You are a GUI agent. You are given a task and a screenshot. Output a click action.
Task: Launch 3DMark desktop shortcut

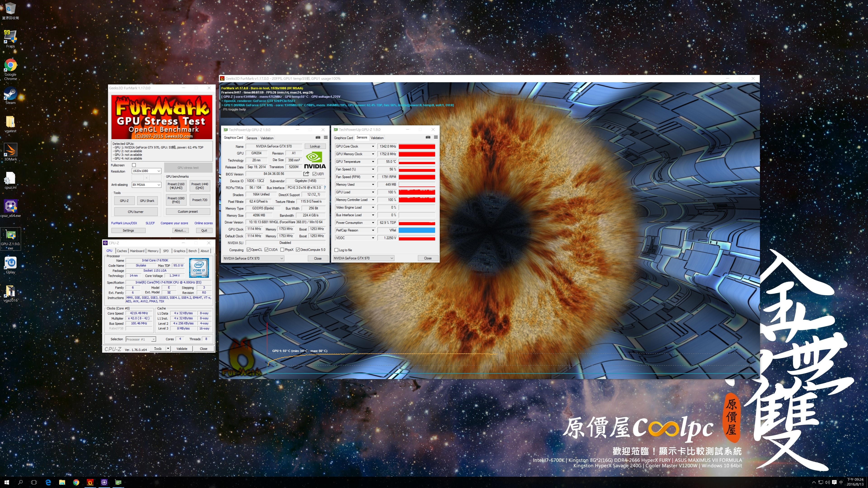tap(10, 152)
